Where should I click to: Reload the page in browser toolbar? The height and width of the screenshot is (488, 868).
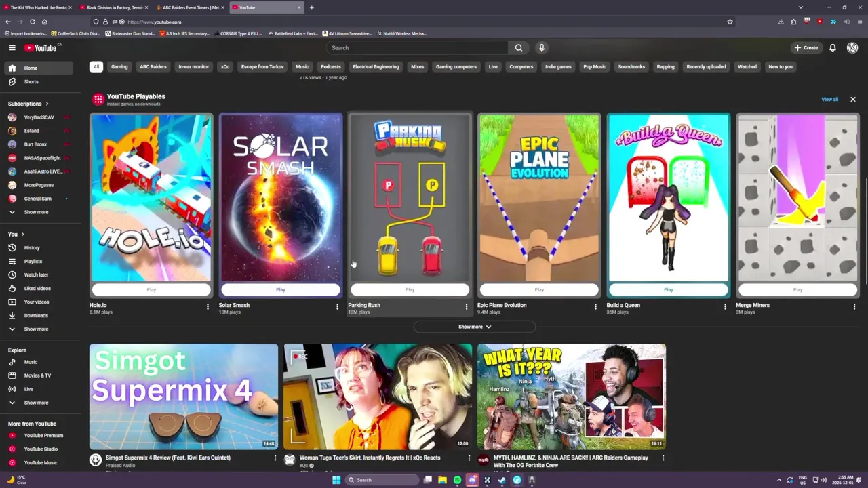tap(32, 22)
